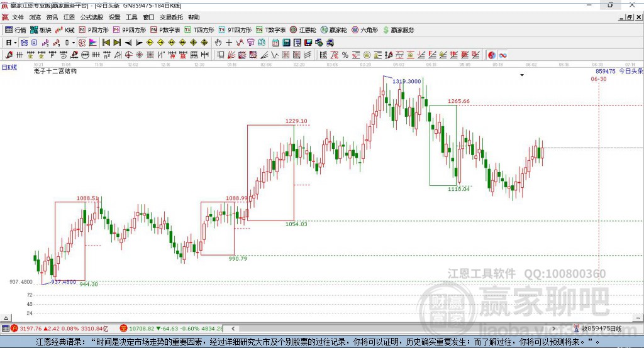Step chart left with black left arrow
The image size is (644, 348).
pyautogui.click(x=128, y=43)
